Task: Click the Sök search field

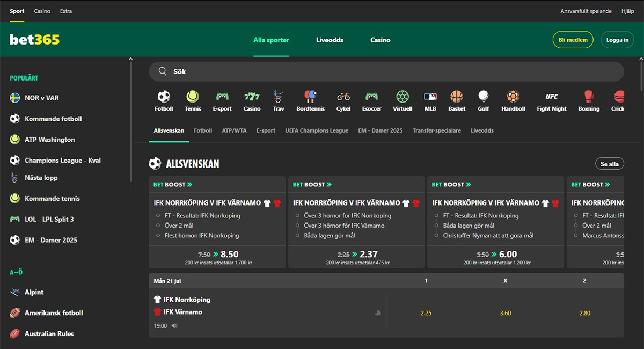Action: coord(386,71)
